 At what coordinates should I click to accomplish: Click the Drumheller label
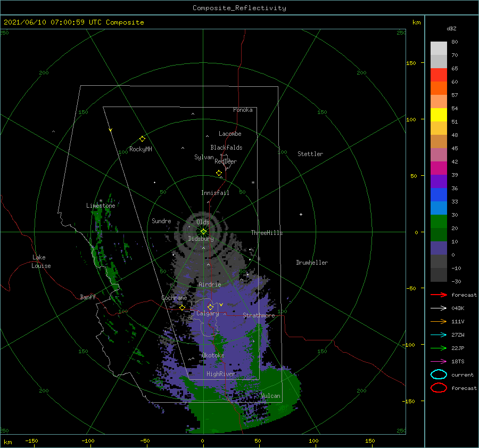point(312,263)
